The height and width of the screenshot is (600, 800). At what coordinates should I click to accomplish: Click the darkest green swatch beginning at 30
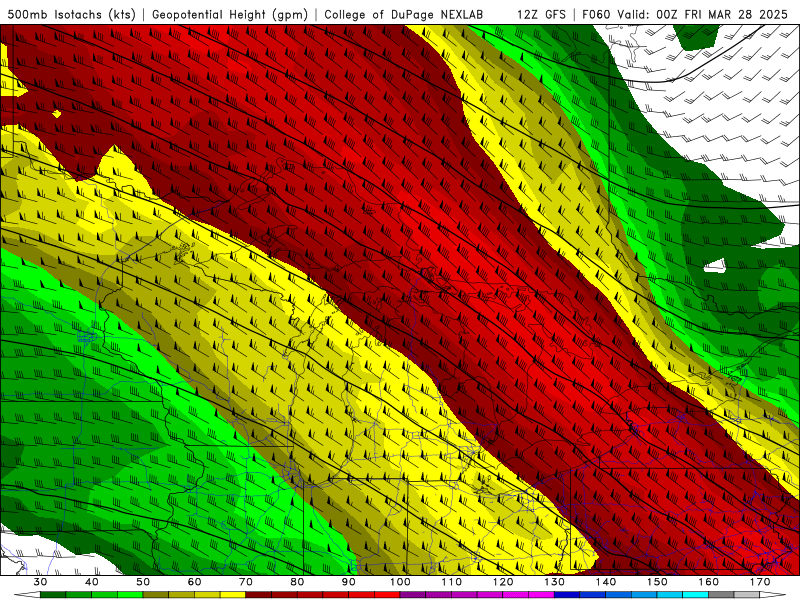click(53, 595)
